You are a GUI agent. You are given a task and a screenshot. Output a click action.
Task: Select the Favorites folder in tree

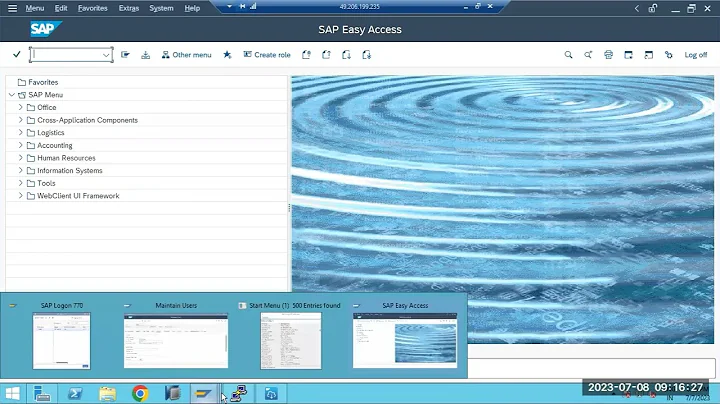coord(43,82)
